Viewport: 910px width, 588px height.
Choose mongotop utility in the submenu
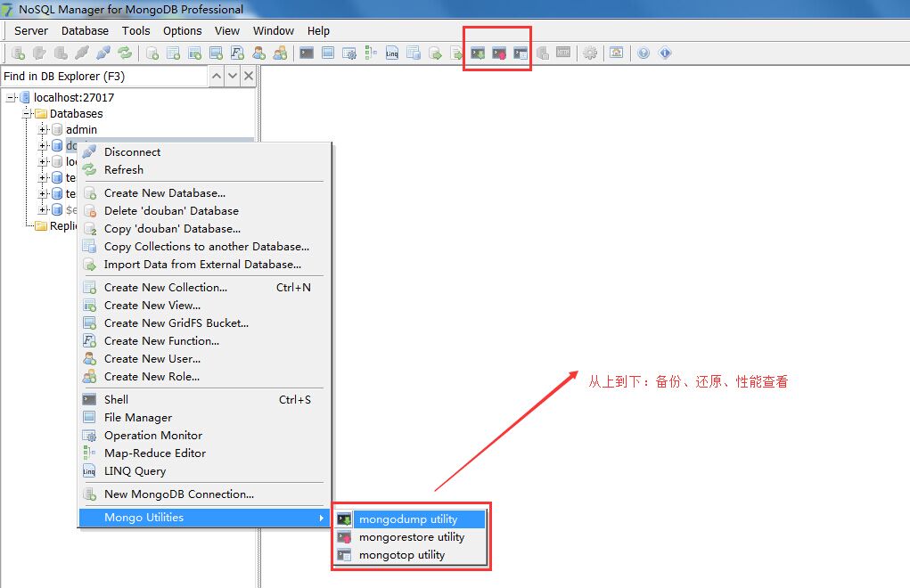[410, 556]
